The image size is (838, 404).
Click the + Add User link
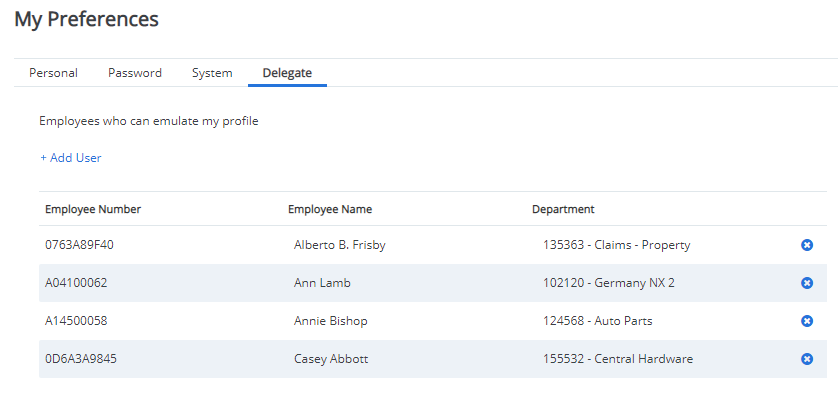click(71, 158)
